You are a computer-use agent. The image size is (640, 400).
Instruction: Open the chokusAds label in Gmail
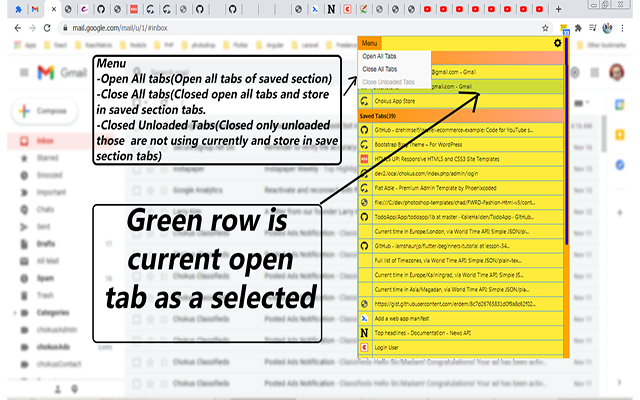[53, 347]
